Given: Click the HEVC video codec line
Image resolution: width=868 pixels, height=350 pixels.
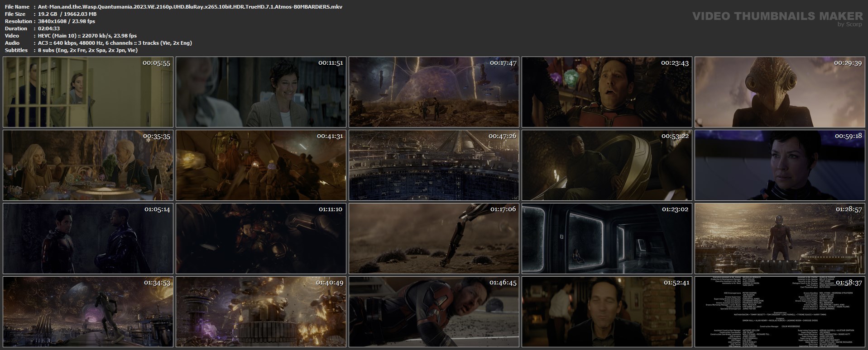Looking at the screenshot, I should [x=87, y=36].
